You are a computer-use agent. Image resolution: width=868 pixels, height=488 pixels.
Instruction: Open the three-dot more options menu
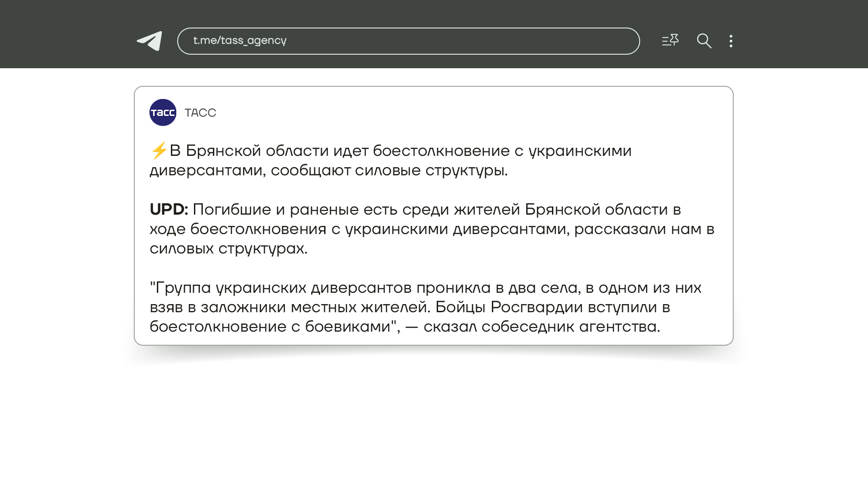coord(731,41)
